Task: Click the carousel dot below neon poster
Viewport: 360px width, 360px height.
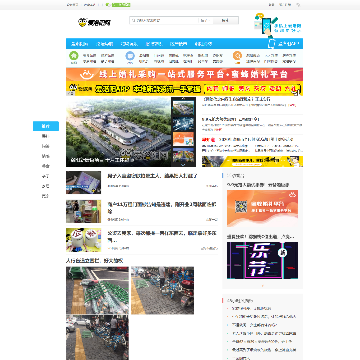Action: click(x=262, y=285)
